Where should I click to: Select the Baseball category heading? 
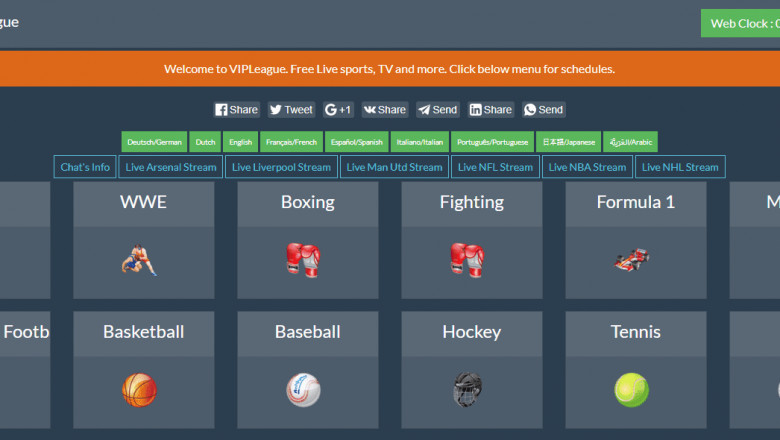307,333
